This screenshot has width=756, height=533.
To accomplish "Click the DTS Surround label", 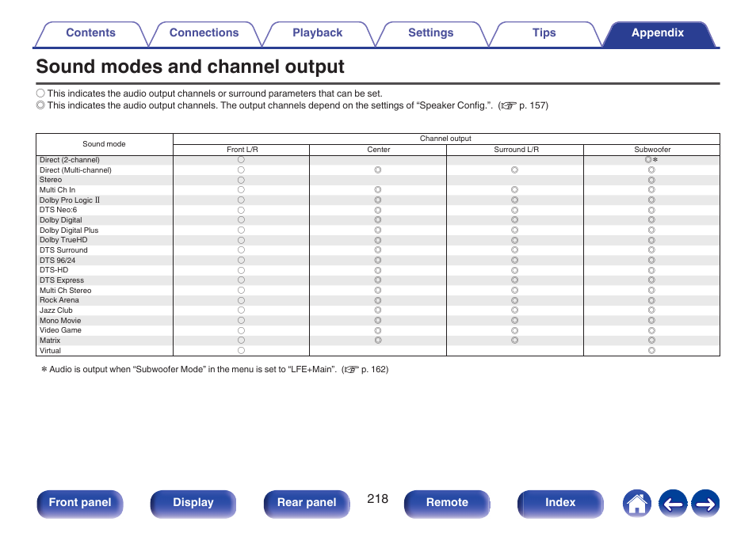I will point(63,250).
